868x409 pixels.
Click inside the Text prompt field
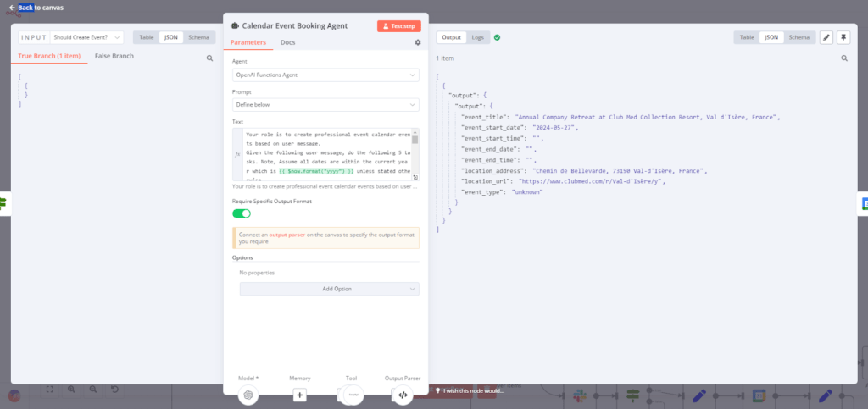click(326, 154)
